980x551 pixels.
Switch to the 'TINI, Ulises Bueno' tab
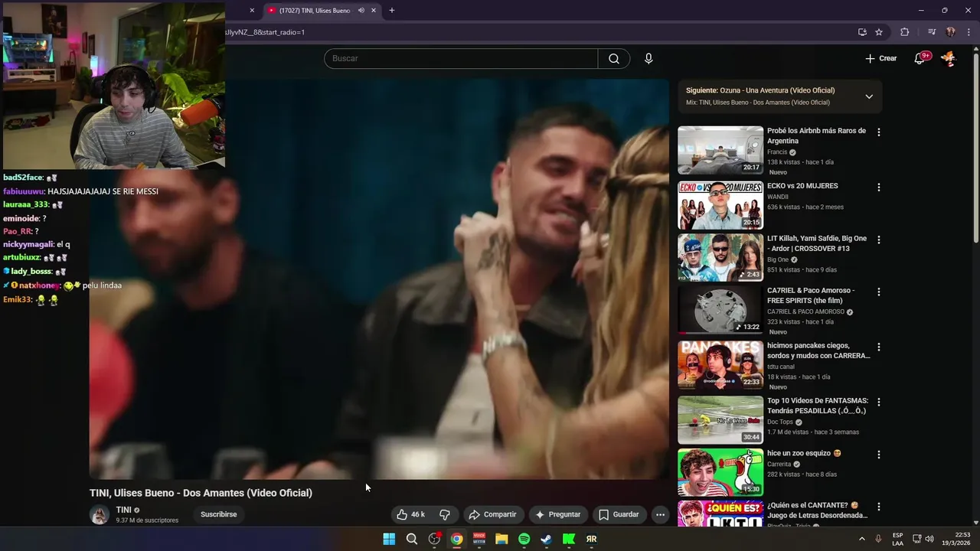(x=314, y=11)
